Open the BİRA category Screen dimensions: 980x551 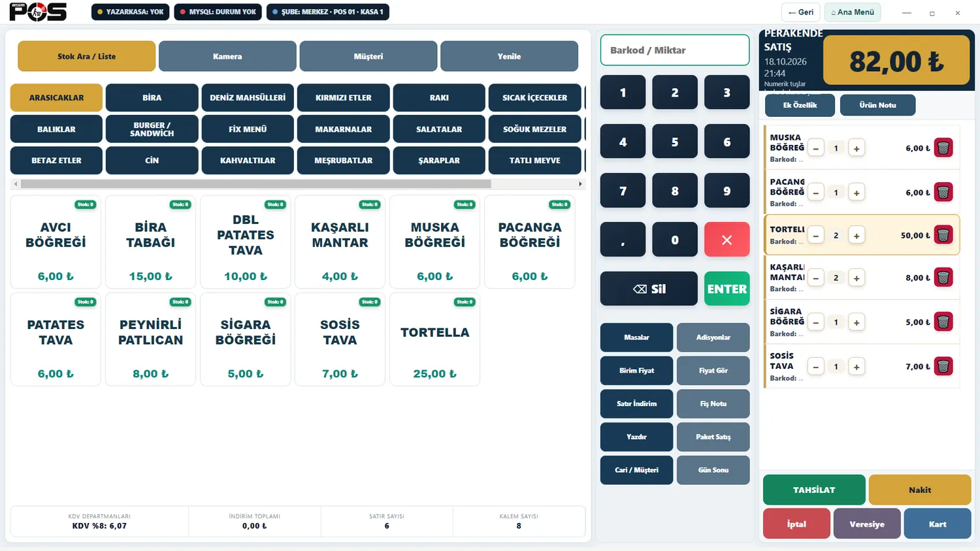click(x=152, y=98)
